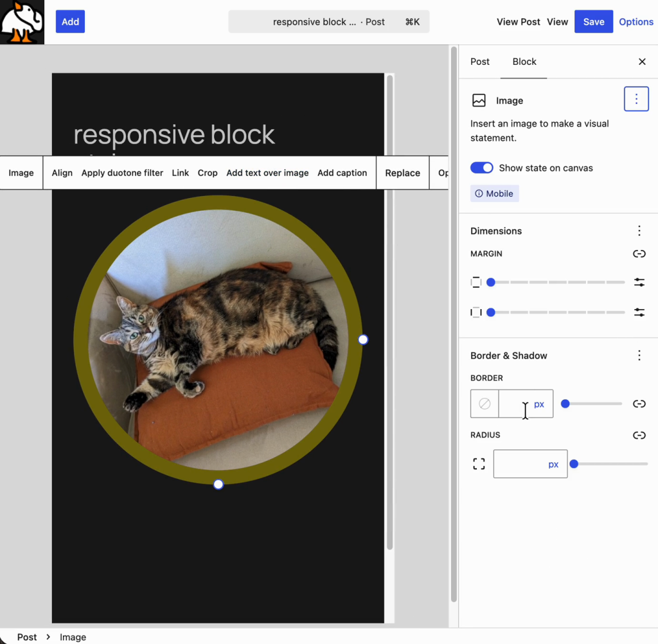The height and width of the screenshot is (644, 658).
Task: Set custom size for horizontal margin
Action: [639, 312]
